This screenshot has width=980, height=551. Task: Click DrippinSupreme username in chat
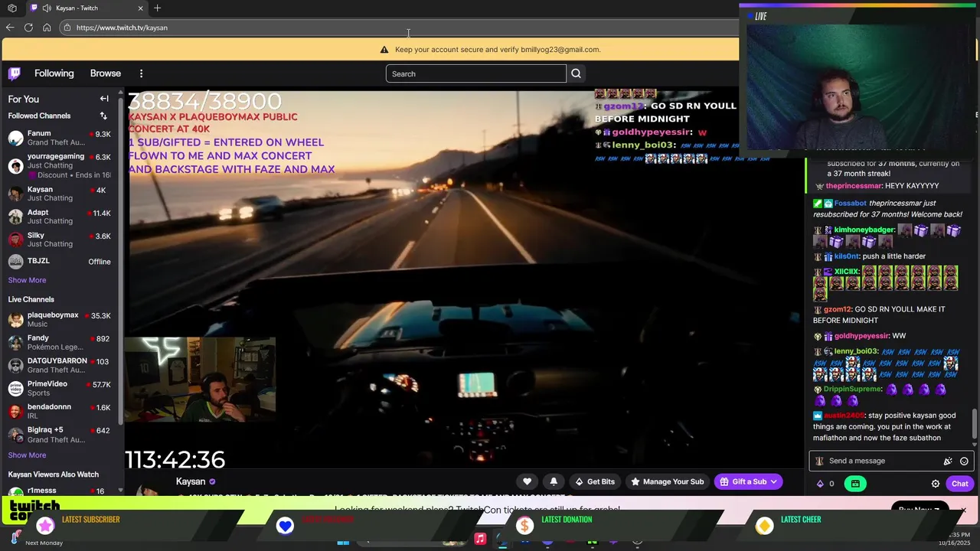[x=853, y=390]
